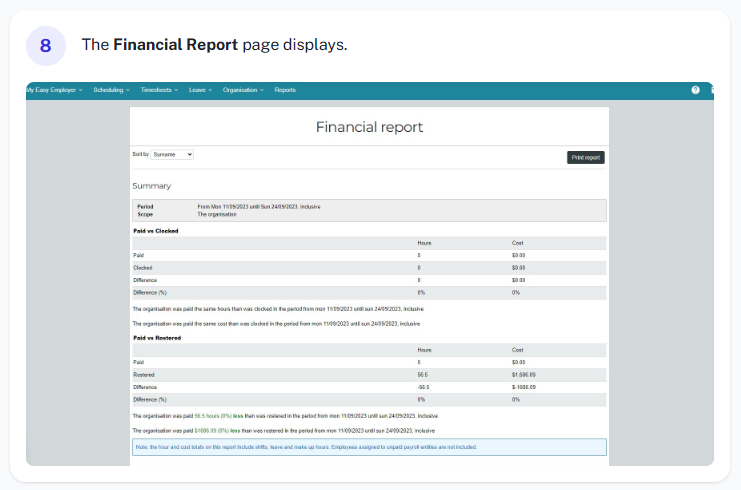Viewport: 741px width, 490px height.
Task: Open My Easy Employer menu
Action: coord(54,90)
